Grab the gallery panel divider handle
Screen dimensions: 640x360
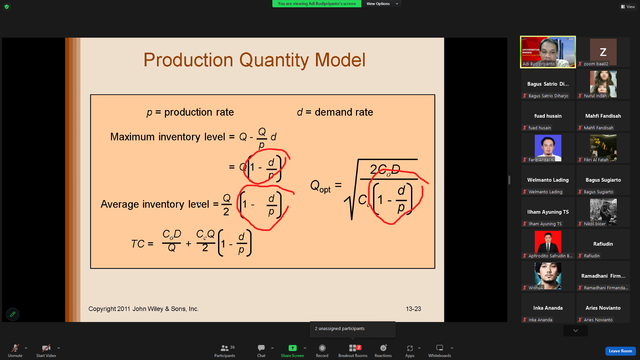coord(509,180)
